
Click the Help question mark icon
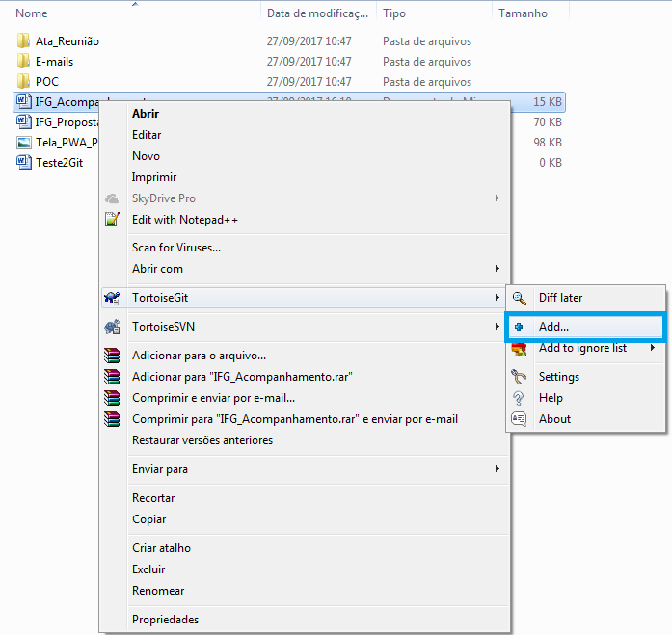520,398
